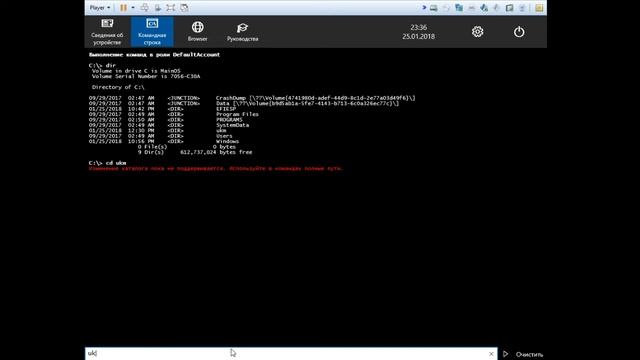Image resolution: width=640 pixels, height=360 pixels.
Task: Click the hard disk device icon
Action: [433, 8]
